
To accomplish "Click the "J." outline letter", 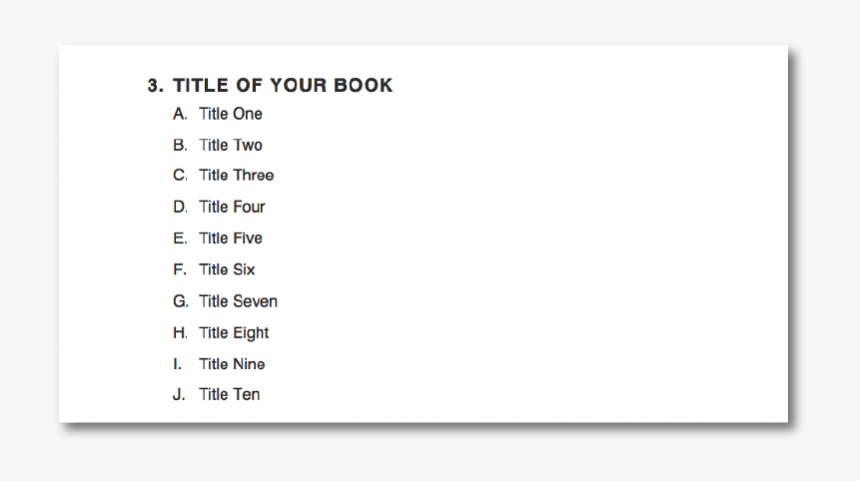I will [179, 394].
